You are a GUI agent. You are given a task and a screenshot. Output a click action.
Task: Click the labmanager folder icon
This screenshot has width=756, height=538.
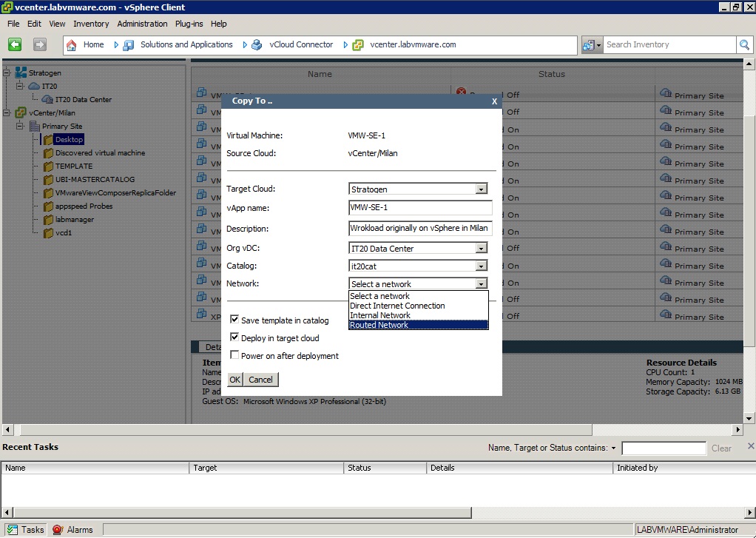48,220
